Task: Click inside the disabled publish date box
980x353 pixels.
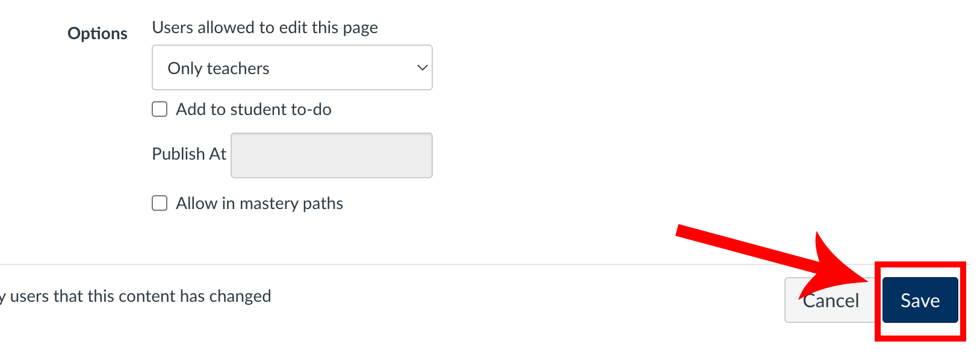Action: coord(331,155)
